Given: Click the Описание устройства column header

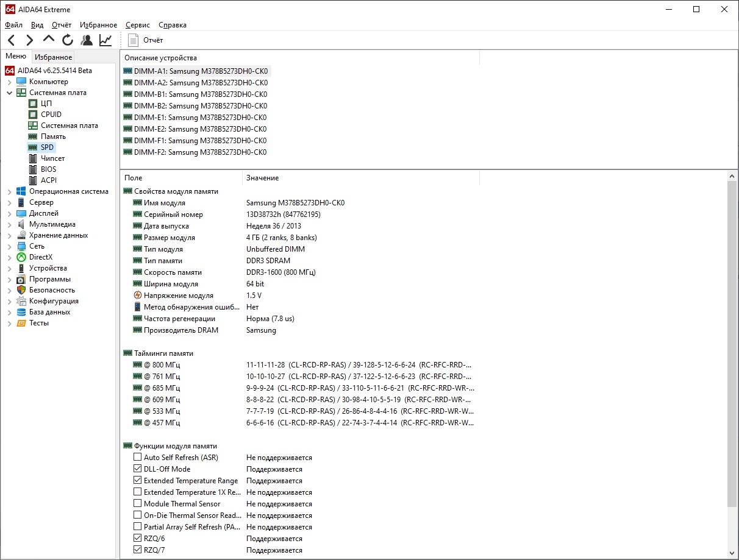Looking at the screenshot, I should 300,58.
